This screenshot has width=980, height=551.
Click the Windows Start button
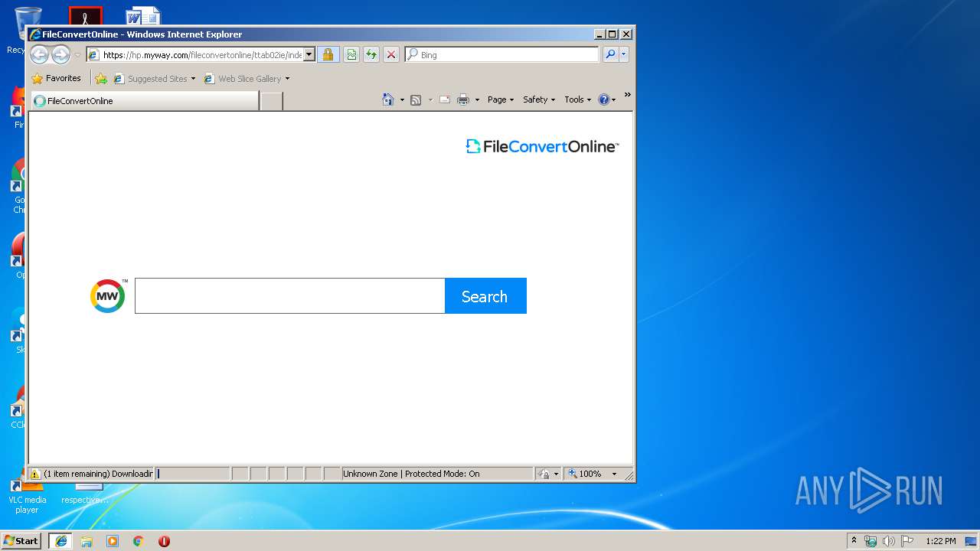pos(21,540)
